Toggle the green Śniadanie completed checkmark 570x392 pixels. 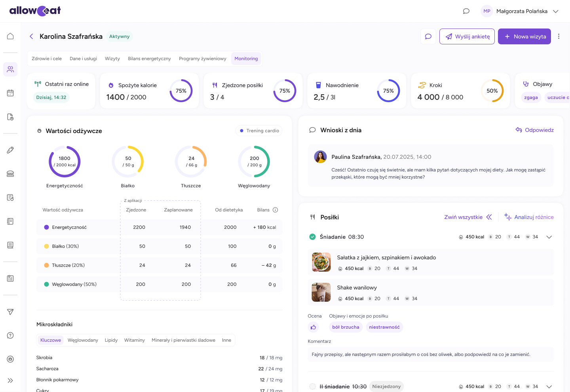[x=312, y=237]
